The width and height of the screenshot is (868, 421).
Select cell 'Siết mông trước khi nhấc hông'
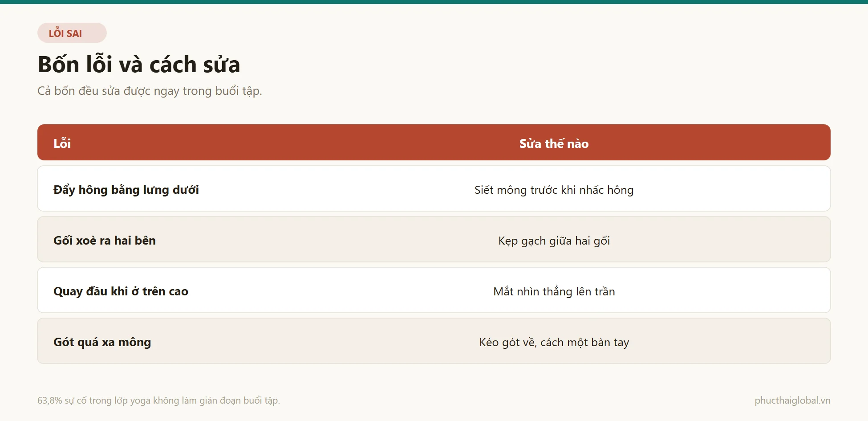click(554, 190)
